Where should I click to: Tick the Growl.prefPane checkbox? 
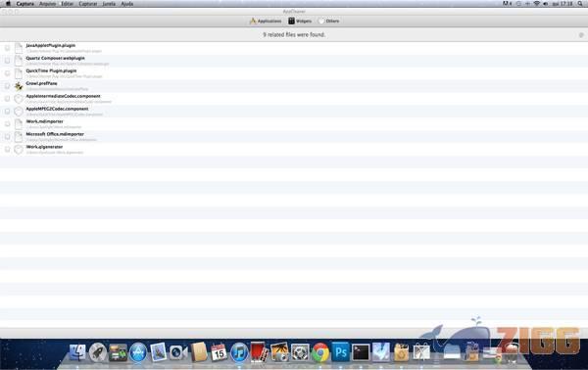click(x=7, y=86)
